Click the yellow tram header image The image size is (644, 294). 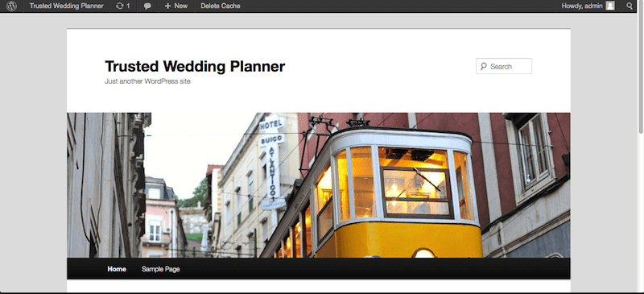319,185
